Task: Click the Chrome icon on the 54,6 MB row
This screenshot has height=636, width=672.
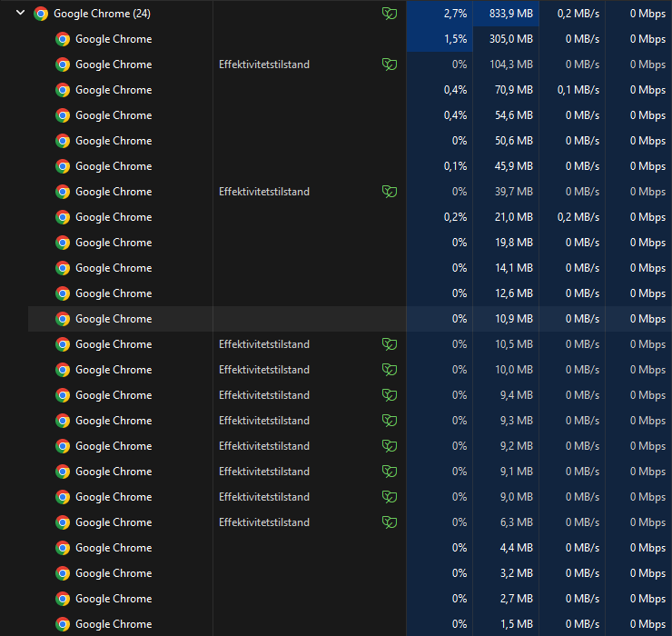Action: coord(63,115)
